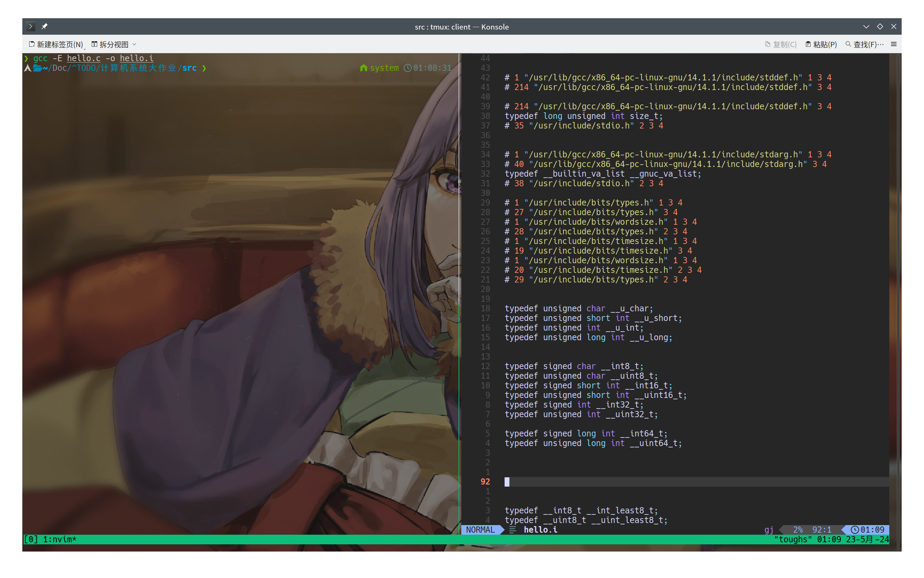Viewport: 924px width, 578px height.
Task: Click the Paste (粘贴) clipboard icon
Action: click(x=808, y=44)
